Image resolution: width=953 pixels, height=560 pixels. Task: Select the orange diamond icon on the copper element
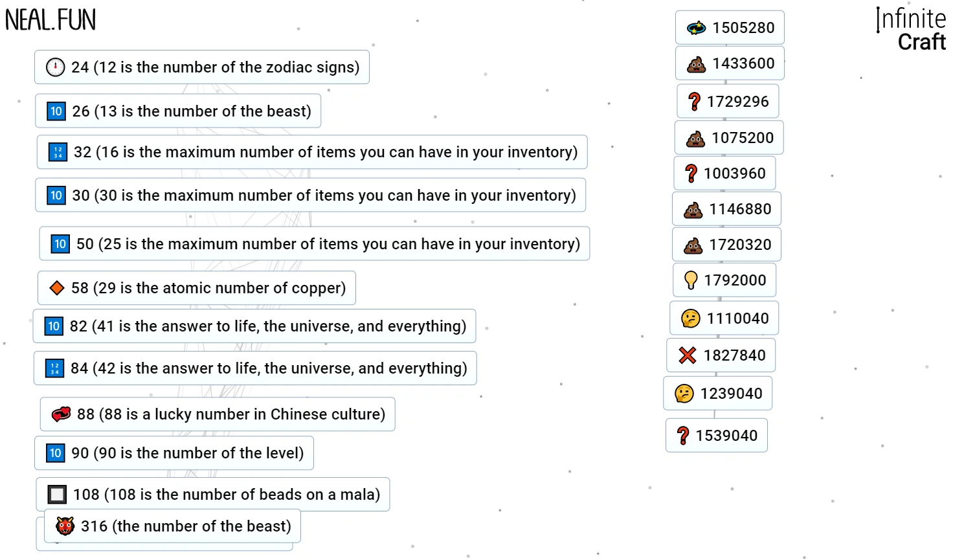(x=57, y=287)
